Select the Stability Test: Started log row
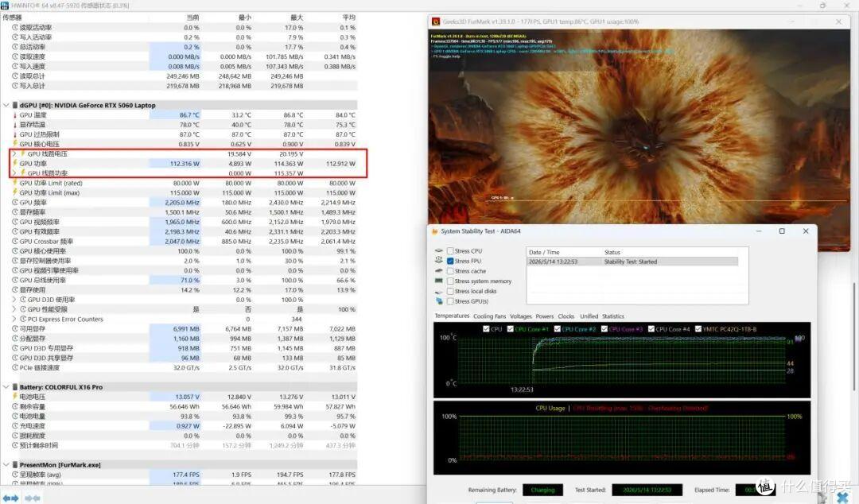Image resolution: width=859 pixels, height=504 pixels. point(632,262)
